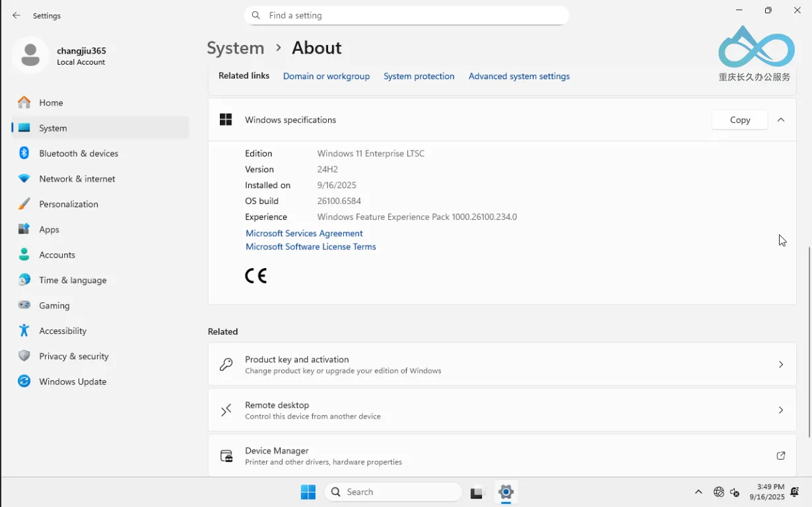Select the edition value Windows 11 Enterprise LTSC
Viewport: 812px width, 507px height.
tap(371, 153)
